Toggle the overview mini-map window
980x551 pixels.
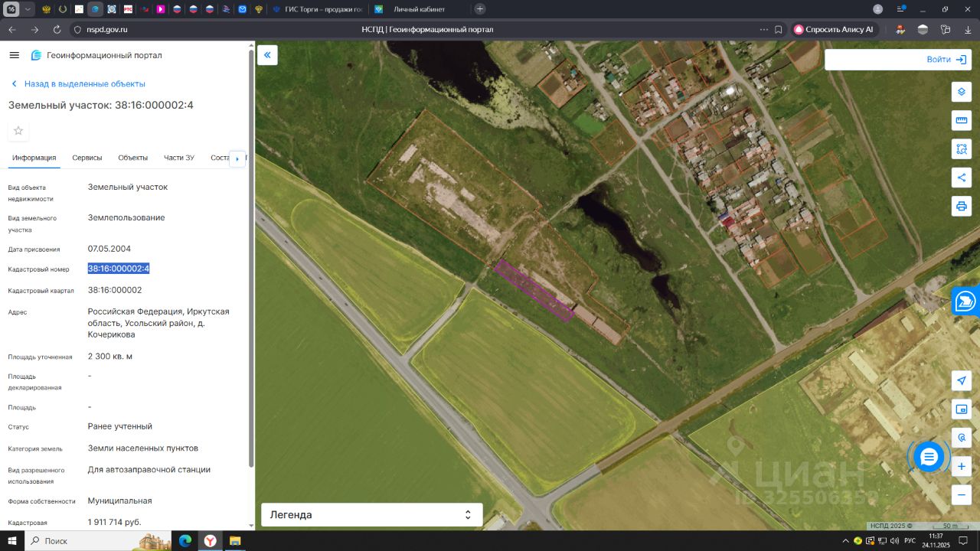(962, 409)
